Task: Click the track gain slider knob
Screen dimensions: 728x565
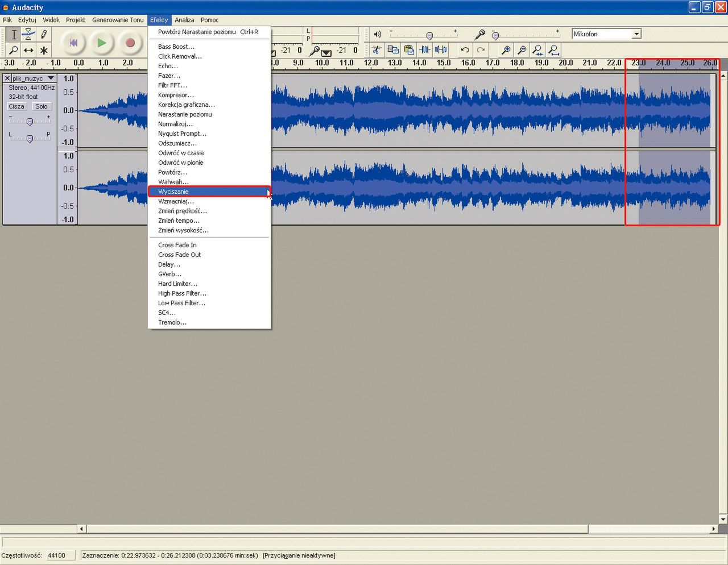Action: pyautogui.click(x=30, y=121)
